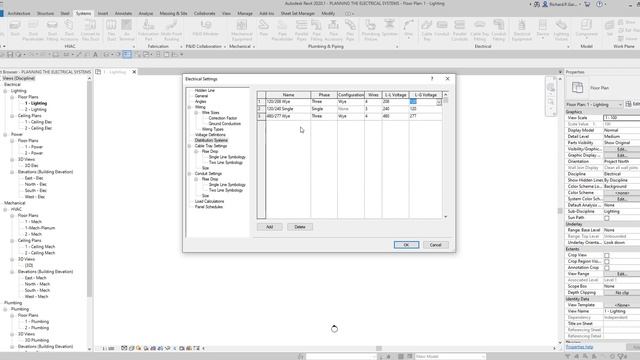
Task: Collapse the Wire Sizes node
Action: click(196, 113)
